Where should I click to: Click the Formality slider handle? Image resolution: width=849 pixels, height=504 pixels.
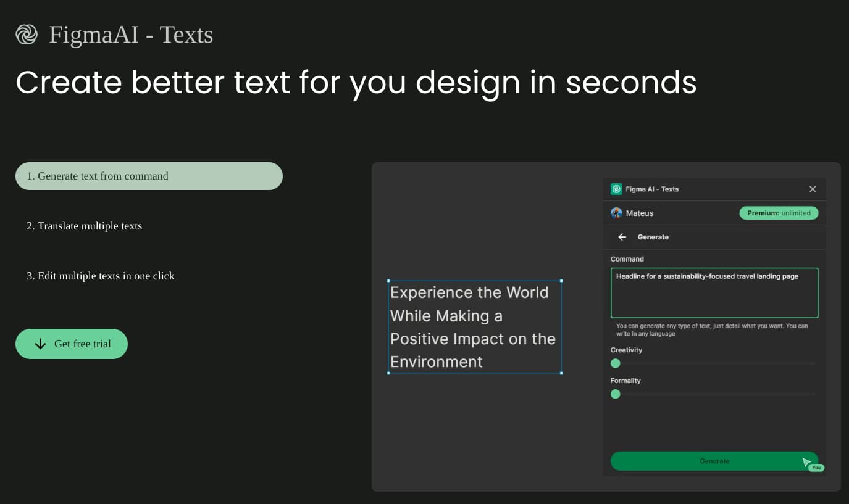[x=615, y=394]
